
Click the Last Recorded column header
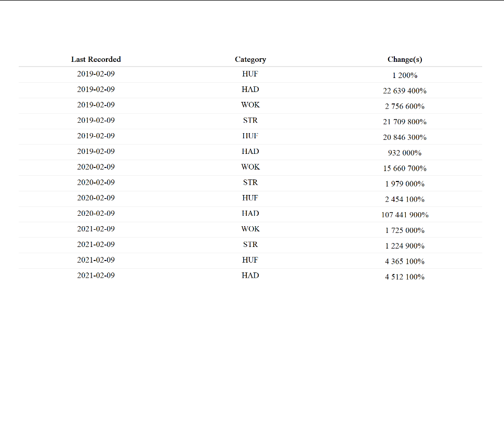point(96,59)
